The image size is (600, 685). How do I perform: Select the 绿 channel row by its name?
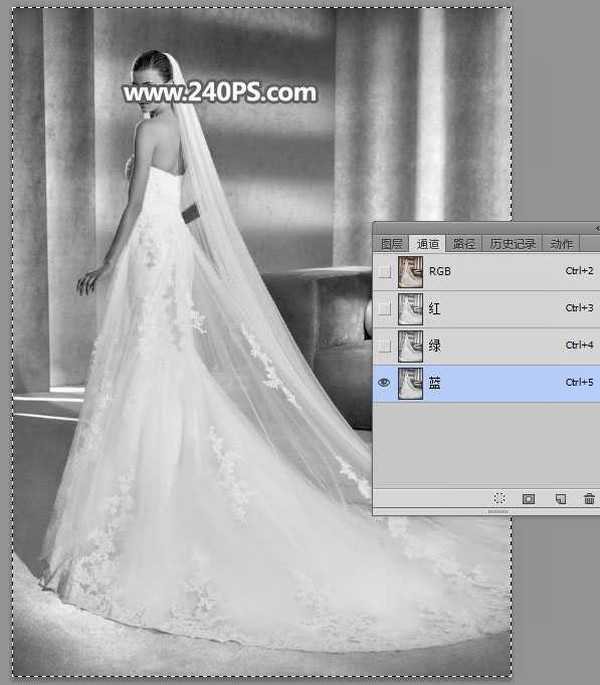pyautogui.click(x=435, y=346)
